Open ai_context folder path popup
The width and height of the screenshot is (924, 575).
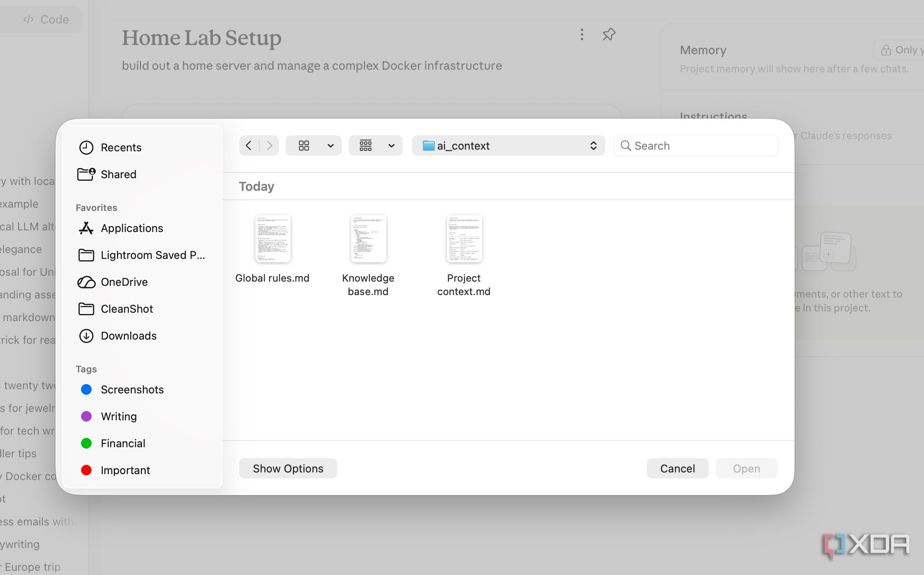pyautogui.click(x=508, y=146)
